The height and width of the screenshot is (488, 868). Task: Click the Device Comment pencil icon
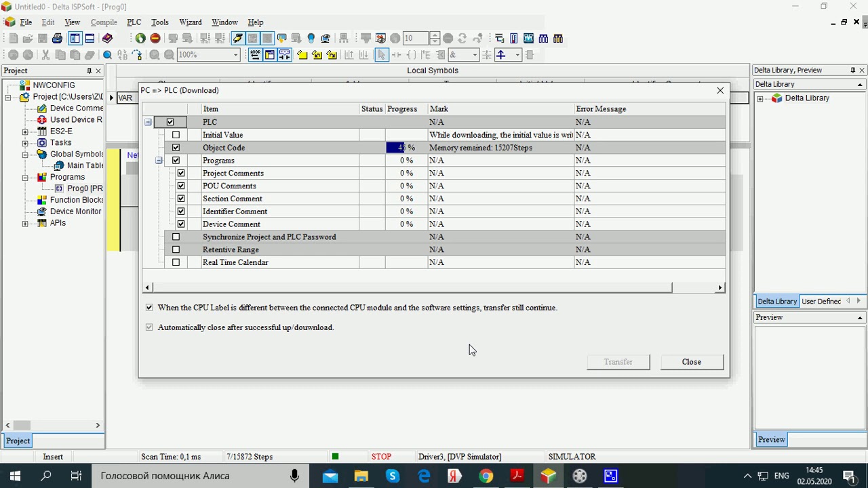[x=42, y=108]
